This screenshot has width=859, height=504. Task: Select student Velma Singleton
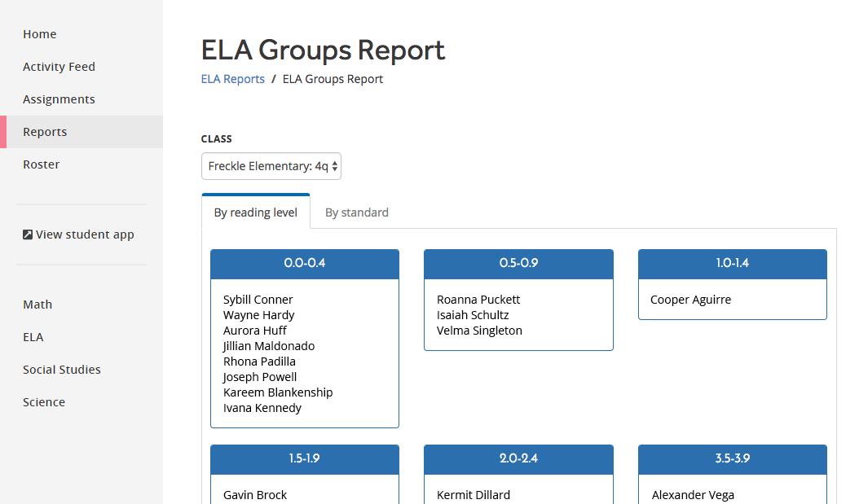479,331
